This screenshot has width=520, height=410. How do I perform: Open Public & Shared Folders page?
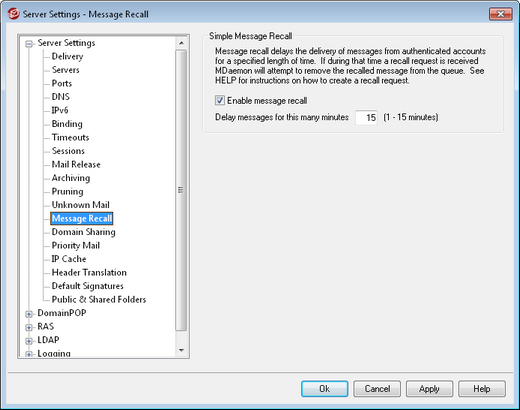point(99,299)
